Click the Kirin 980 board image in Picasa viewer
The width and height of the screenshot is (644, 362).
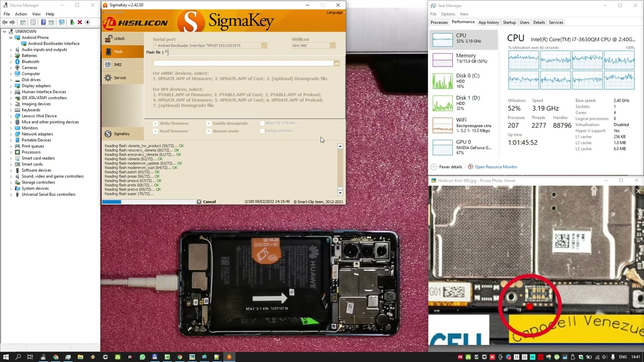[536, 265]
